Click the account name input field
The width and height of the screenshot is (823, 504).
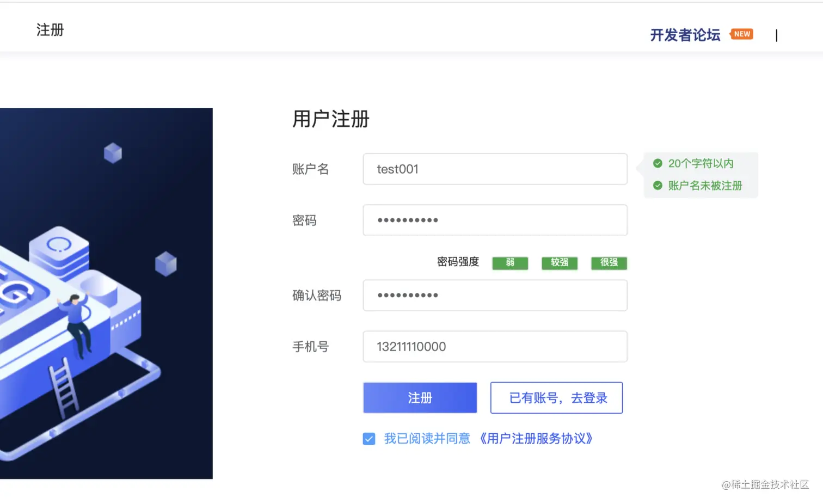[495, 169]
